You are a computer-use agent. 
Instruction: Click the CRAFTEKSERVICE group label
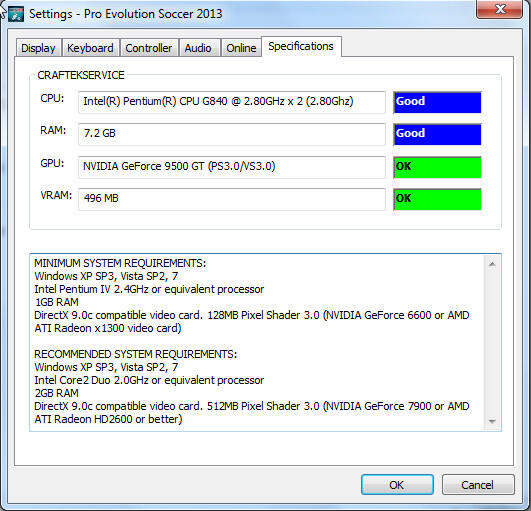pos(81,75)
